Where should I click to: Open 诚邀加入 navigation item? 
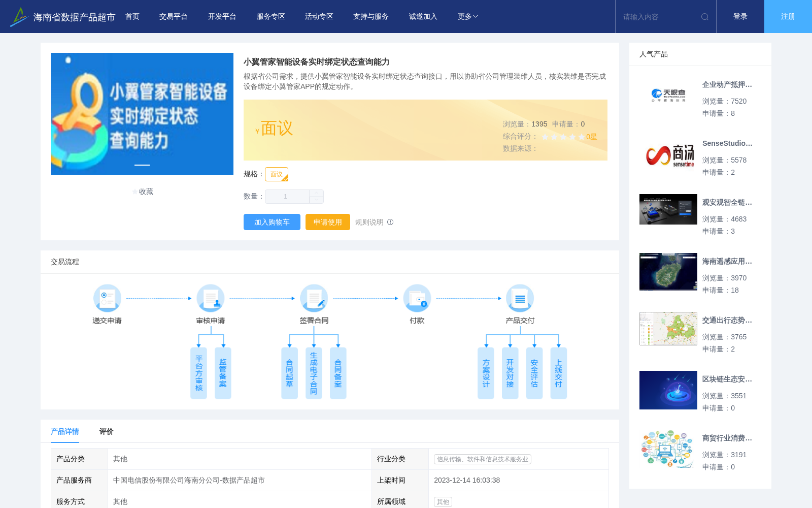(423, 17)
